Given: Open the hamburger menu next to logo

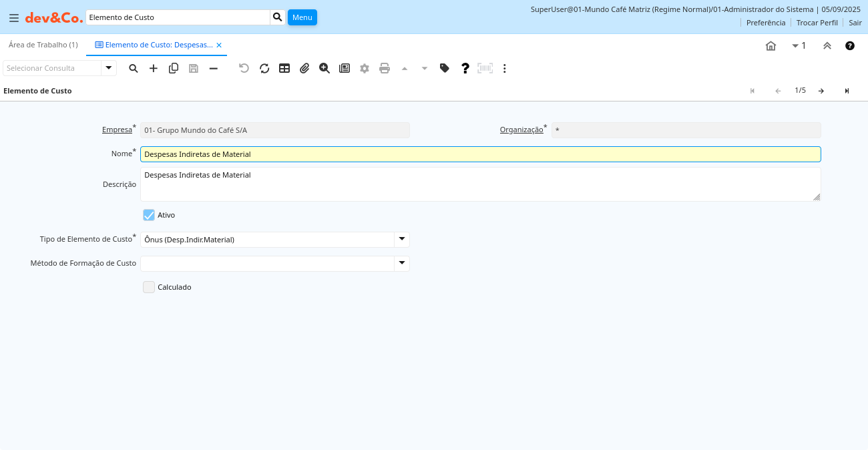Looking at the screenshot, I should (13, 18).
